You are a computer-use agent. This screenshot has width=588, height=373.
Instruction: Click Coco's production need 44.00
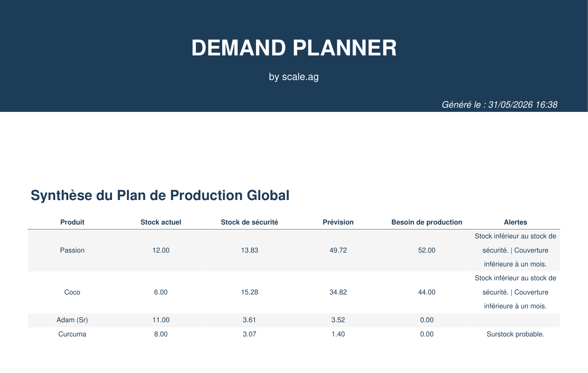pos(427,292)
